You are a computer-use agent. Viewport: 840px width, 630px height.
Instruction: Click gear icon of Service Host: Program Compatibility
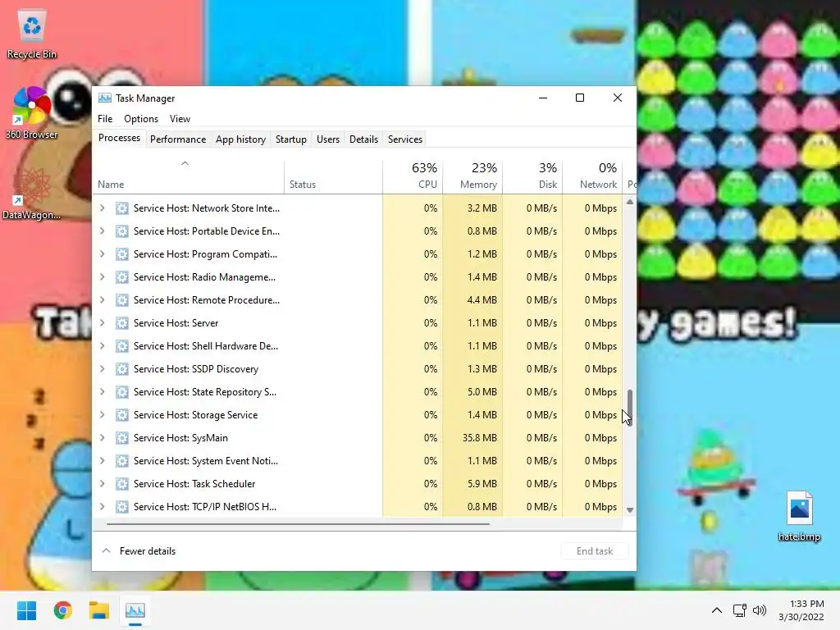[122, 254]
